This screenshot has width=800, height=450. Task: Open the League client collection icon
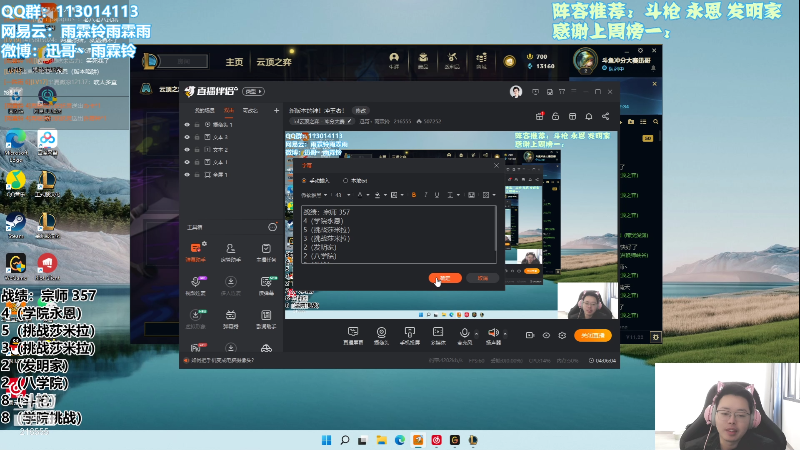pos(423,61)
